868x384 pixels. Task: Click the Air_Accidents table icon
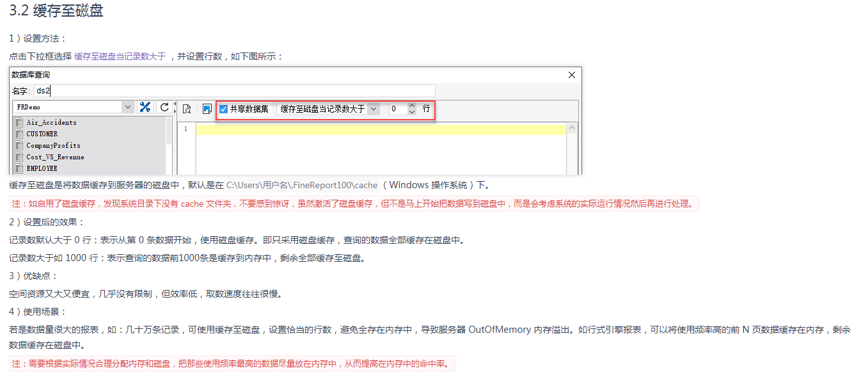click(19, 122)
